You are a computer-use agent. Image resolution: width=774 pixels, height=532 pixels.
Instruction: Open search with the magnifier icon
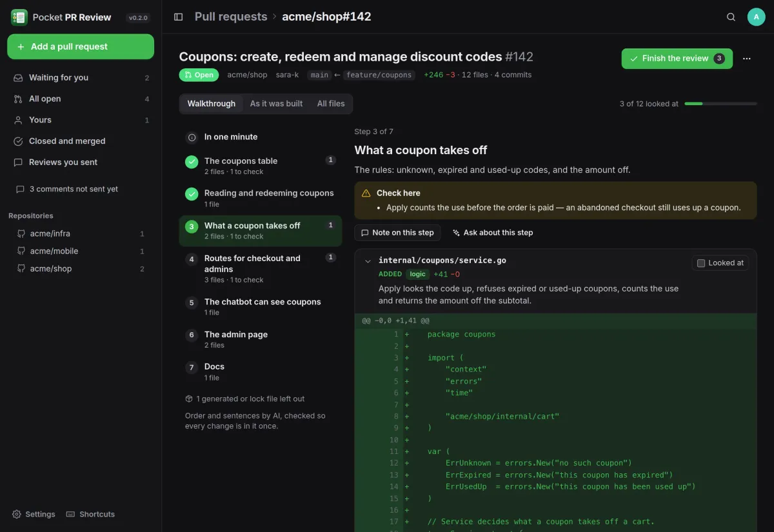pos(731,17)
